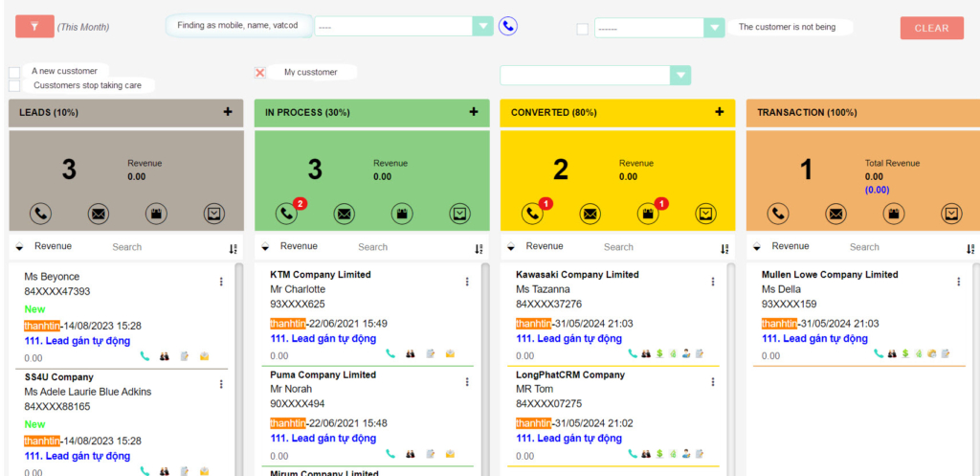Click the blue phone icon beside search dropdown

[x=508, y=27]
